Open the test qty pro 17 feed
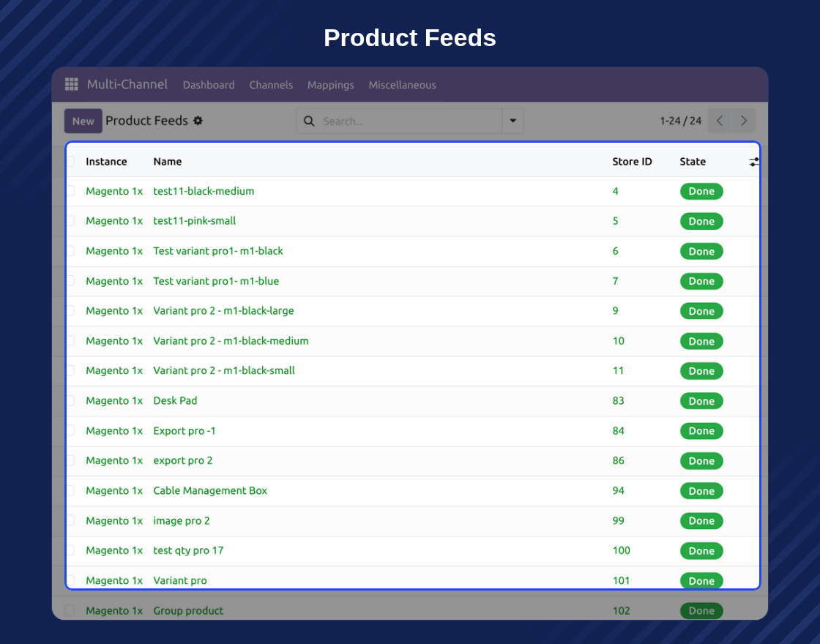Screen dimensions: 820x644 [x=188, y=551]
